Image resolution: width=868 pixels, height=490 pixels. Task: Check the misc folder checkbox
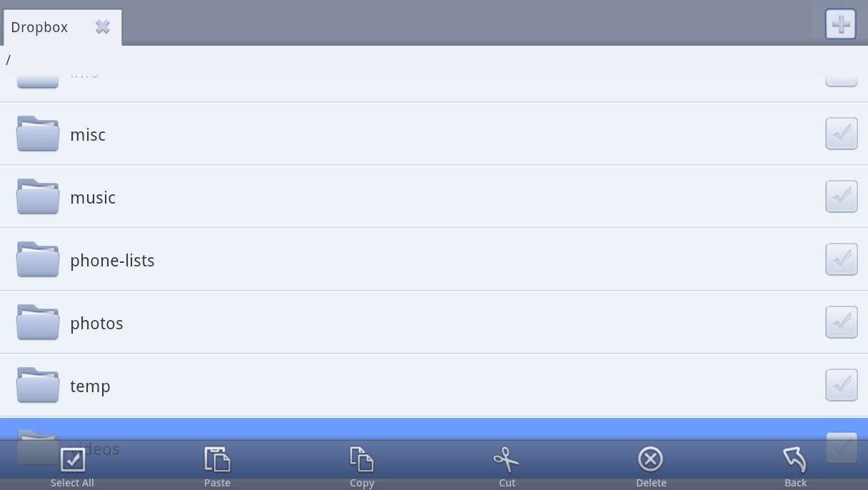842,134
